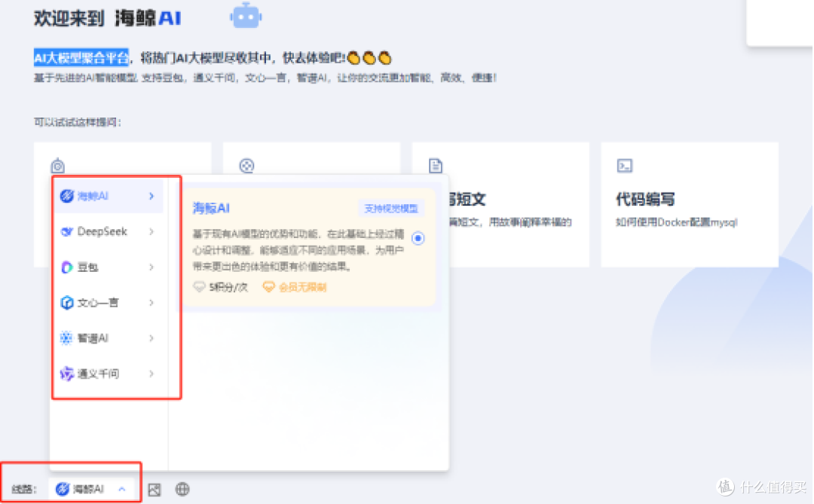This screenshot has height=504, width=814.
Task: Click the 5积分/次 cost text
Action: [228, 287]
